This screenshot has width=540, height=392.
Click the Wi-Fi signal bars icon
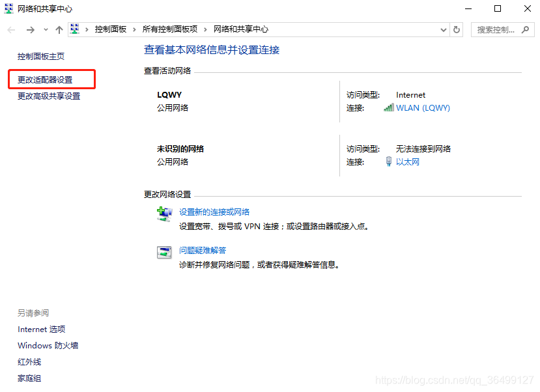[x=388, y=107]
